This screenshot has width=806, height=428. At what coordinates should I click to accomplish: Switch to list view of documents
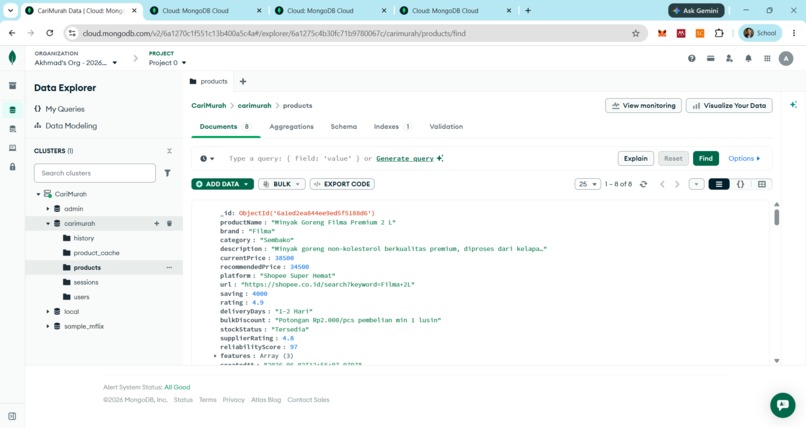tap(719, 184)
